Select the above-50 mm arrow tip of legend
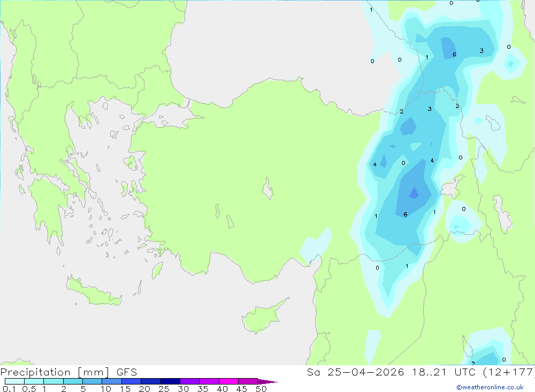Screen dimensions: 535x392 pos(267,382)
